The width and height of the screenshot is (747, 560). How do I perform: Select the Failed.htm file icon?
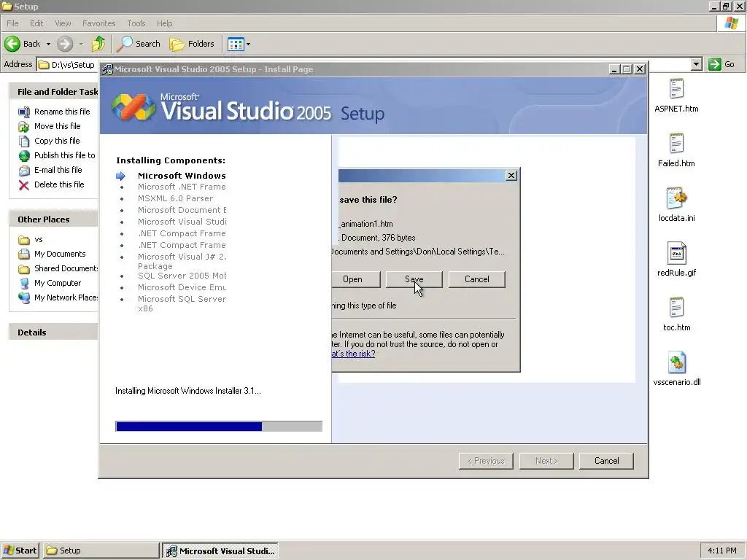point(676,144)
